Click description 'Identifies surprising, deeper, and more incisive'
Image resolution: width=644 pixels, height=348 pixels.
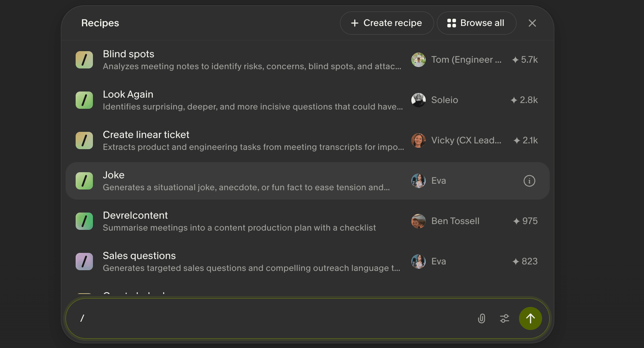(x=253, y=107)
